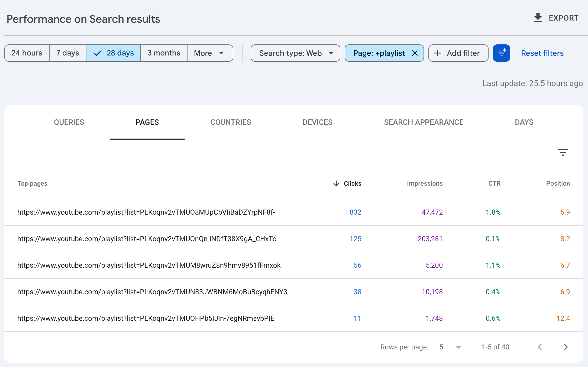This screenshot has width=588, height=367.
Task: Click the Last update timestamp text
Action: click(x=532, y=83)
